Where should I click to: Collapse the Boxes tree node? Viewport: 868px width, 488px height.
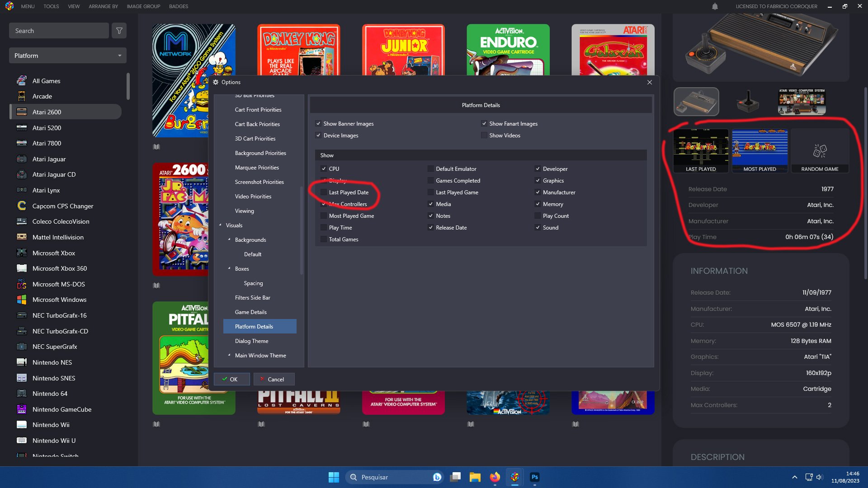(x=229, y=268)
